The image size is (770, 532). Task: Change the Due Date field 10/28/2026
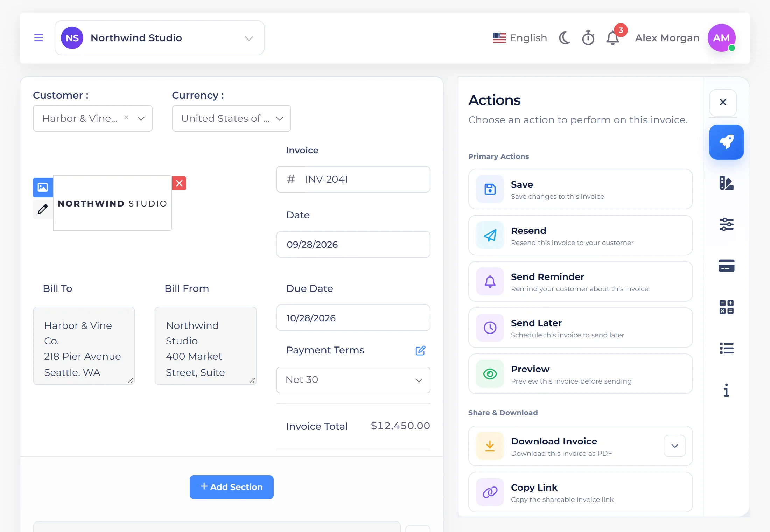click(x=353, y=318)
